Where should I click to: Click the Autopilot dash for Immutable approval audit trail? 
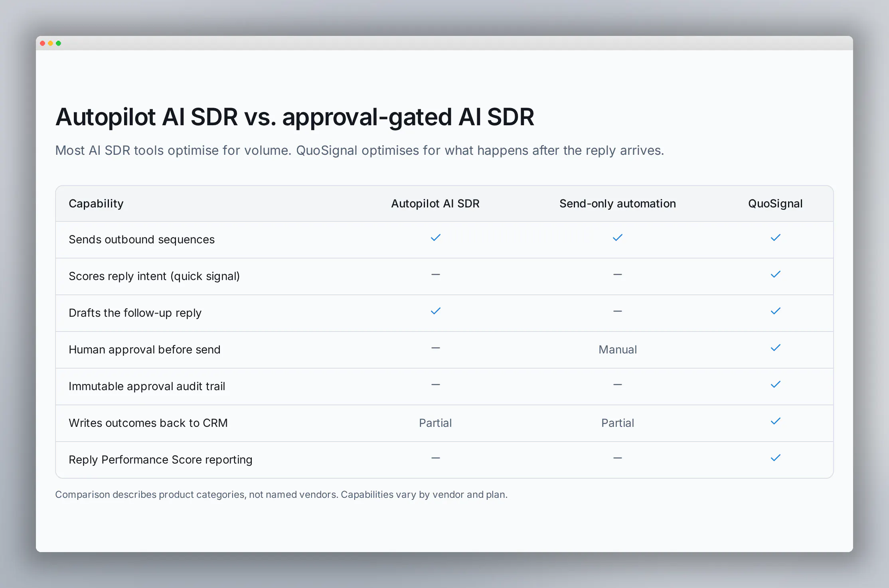[435, 385]
